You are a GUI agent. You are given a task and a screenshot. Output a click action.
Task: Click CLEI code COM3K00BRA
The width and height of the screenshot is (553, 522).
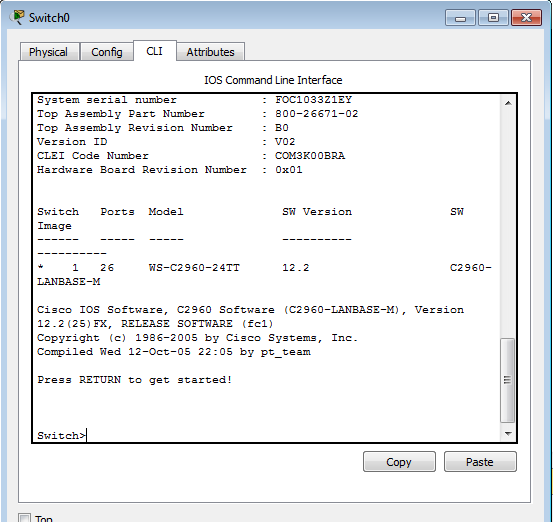click(310, 156)
